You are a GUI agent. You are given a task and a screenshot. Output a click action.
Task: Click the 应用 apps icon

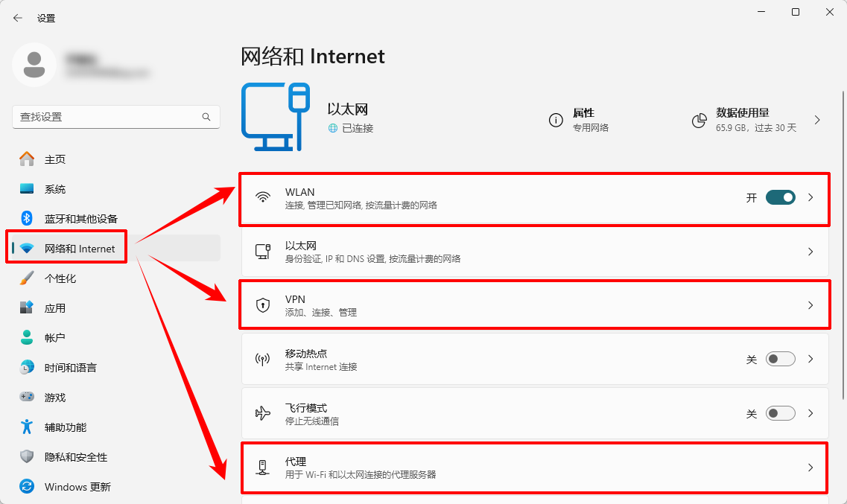point(27,307)
